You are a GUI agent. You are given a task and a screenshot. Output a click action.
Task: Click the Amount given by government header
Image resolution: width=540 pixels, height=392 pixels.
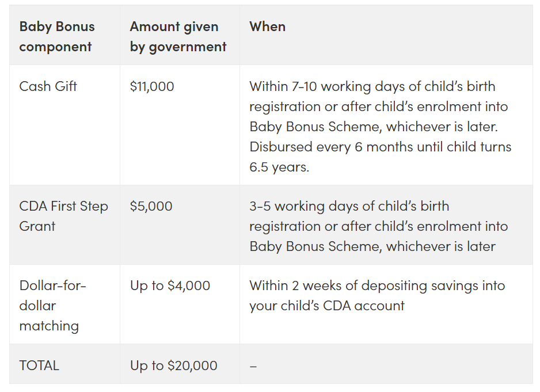pyautogui.click(x=178, y=36)
